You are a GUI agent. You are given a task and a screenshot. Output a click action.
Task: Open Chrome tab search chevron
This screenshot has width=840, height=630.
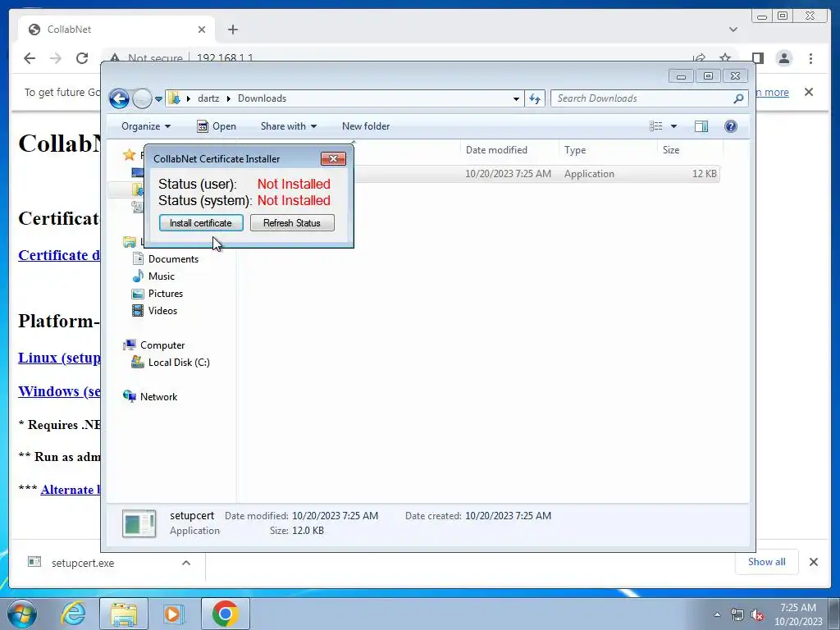coord(733,30)
